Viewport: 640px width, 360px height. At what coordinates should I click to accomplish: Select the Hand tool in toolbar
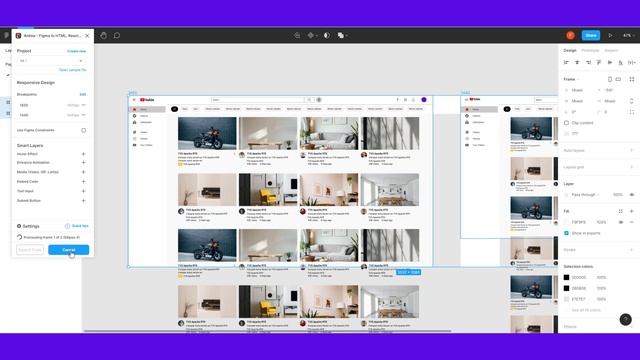point(104,36)
